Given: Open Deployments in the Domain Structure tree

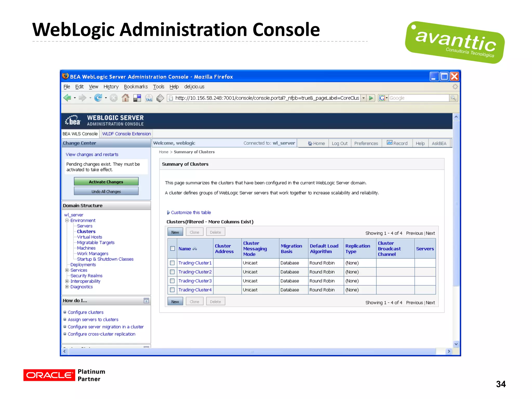Looking at the screenshot, I should coord(83,265).
